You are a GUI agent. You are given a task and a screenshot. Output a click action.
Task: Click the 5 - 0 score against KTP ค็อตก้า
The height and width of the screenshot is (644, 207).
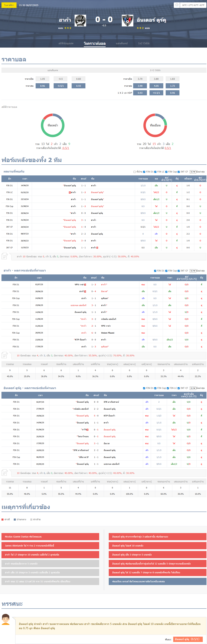[x=96, y=416]
